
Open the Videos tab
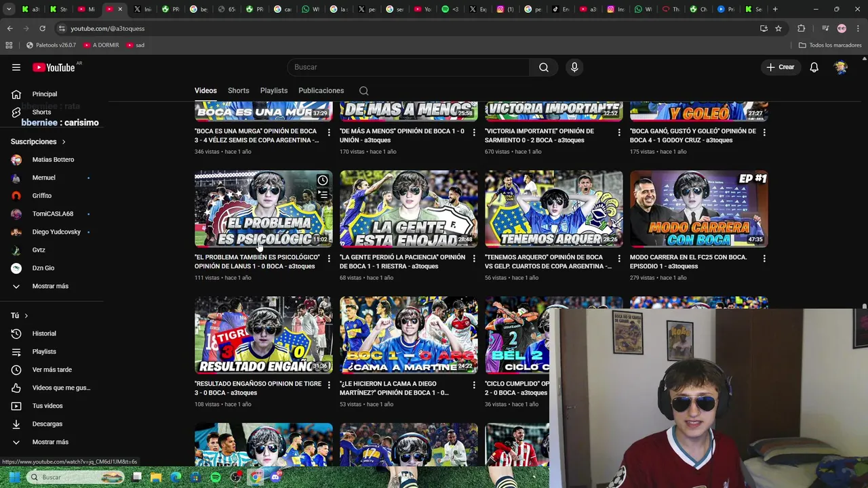pyautogui.click(x=205, y=91)
